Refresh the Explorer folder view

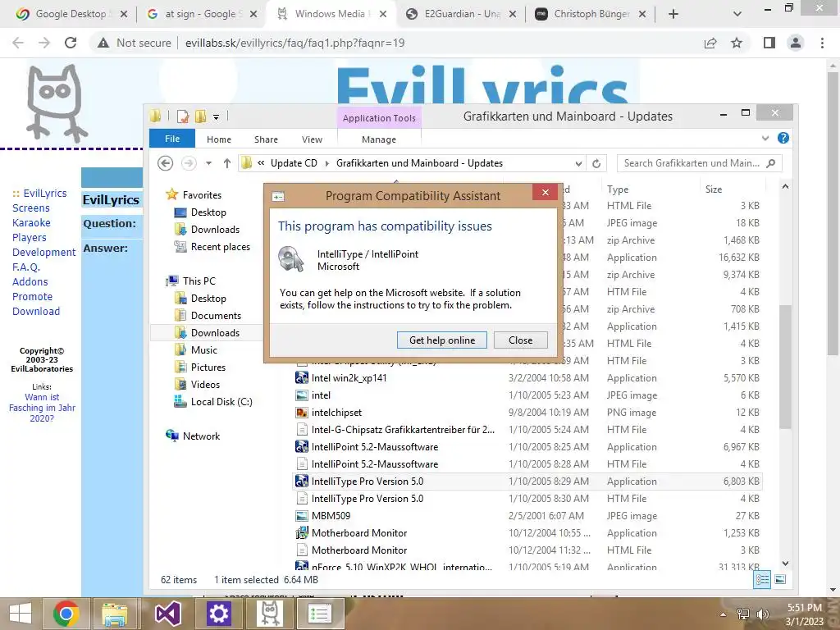(596, 163)
